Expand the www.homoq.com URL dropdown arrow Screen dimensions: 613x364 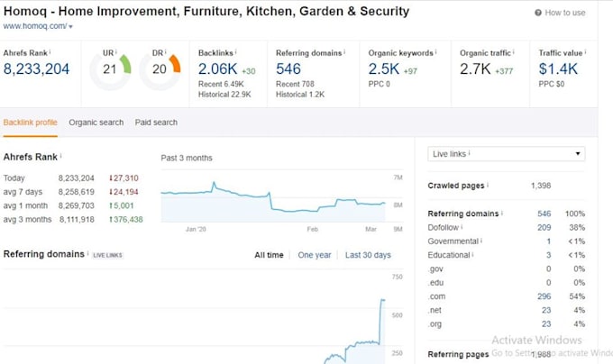pyautogui.click(x=70, y=26)
